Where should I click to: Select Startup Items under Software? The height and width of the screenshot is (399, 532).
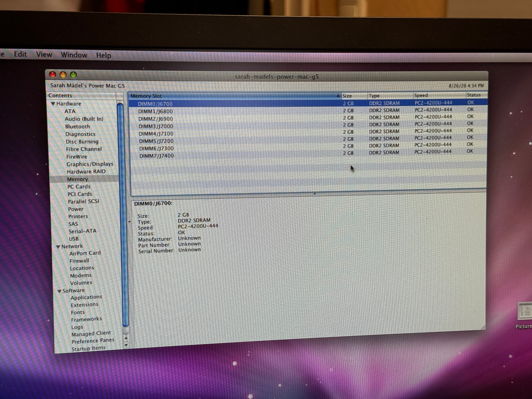coord(88,348)
